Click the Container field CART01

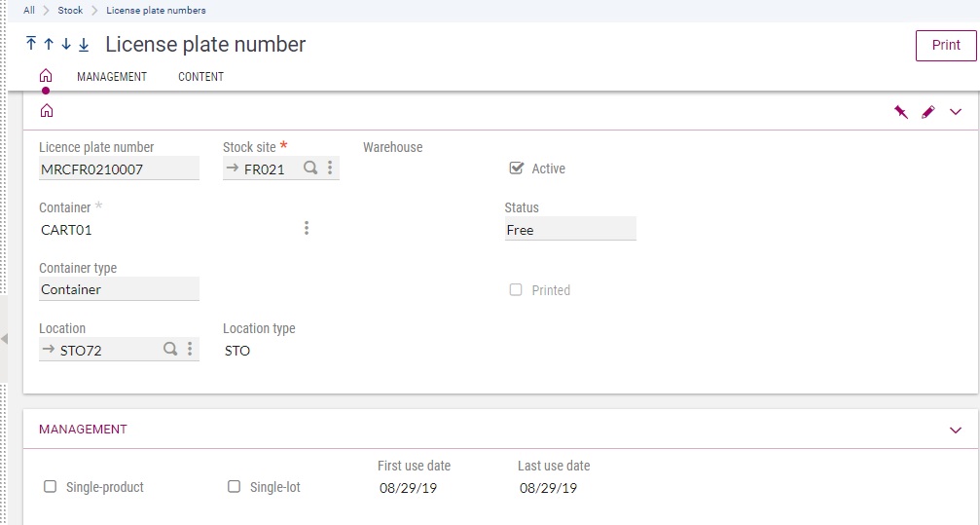tap(66, 230)
